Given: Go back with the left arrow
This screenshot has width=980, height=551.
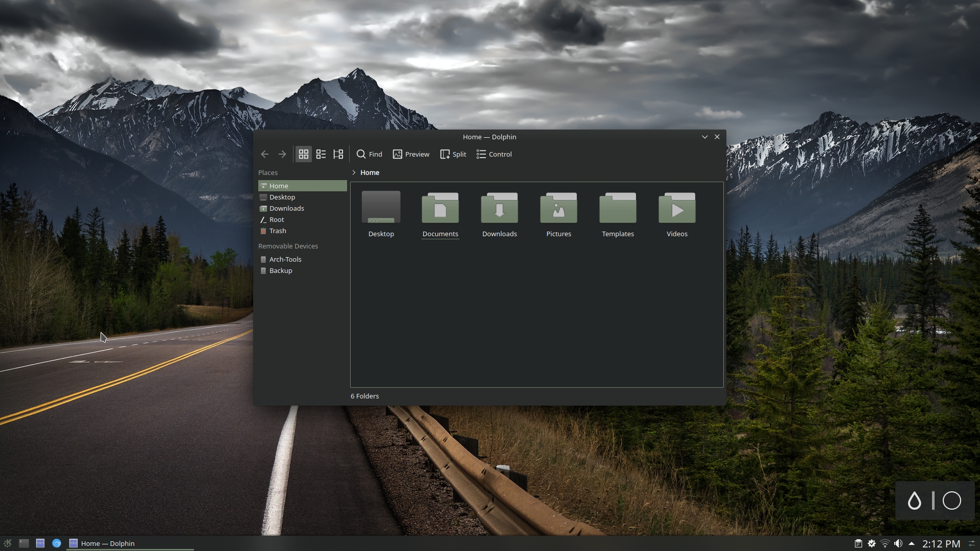Looking at the screenshot, I should pyautogui.click(x=264, y=154).
